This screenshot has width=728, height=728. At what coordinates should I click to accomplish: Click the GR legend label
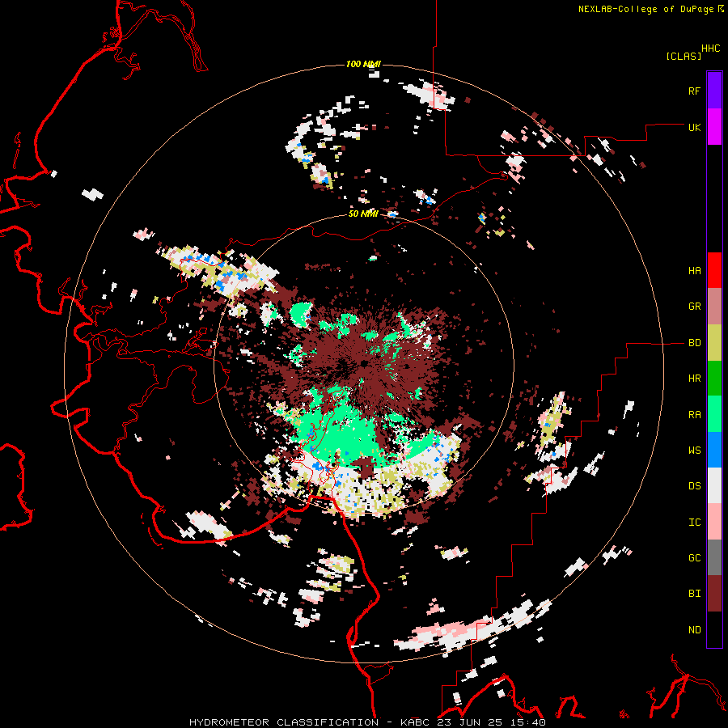click(694, 307)
